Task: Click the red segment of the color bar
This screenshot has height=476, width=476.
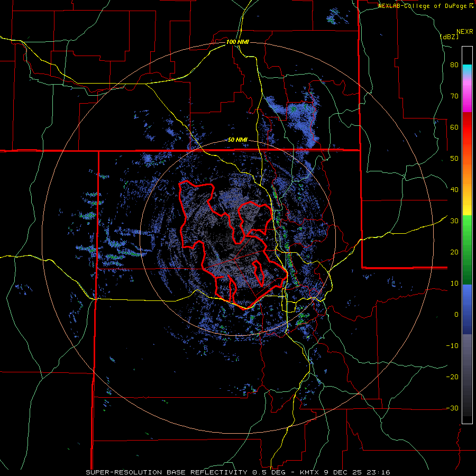Action: tap(467, 127)
